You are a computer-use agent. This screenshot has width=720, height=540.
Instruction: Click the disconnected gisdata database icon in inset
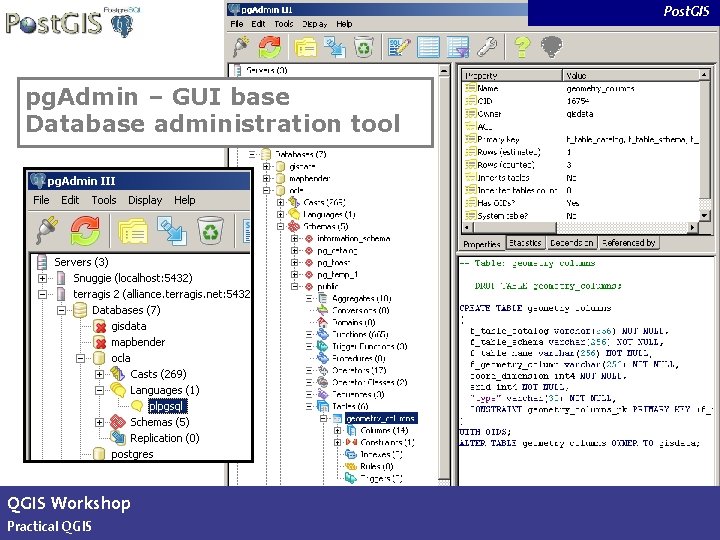(x=100, y=326)
